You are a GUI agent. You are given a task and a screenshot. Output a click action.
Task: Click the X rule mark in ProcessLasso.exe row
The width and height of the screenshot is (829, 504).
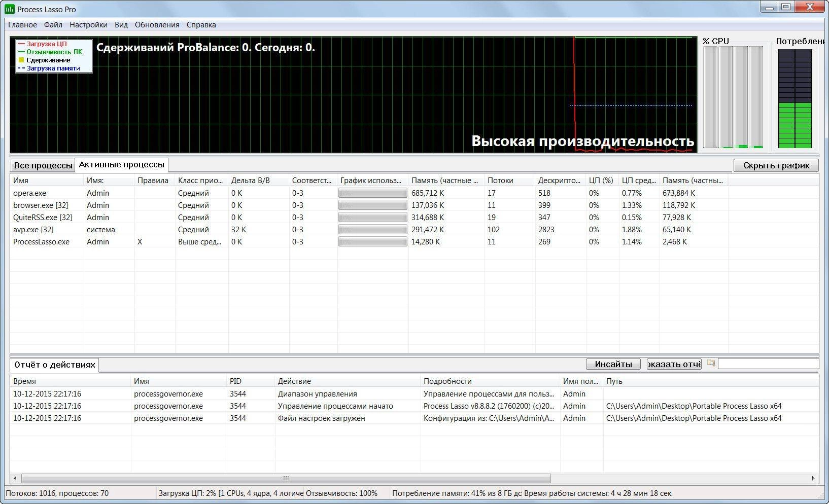pyautogui.click(x=140, y=242)
